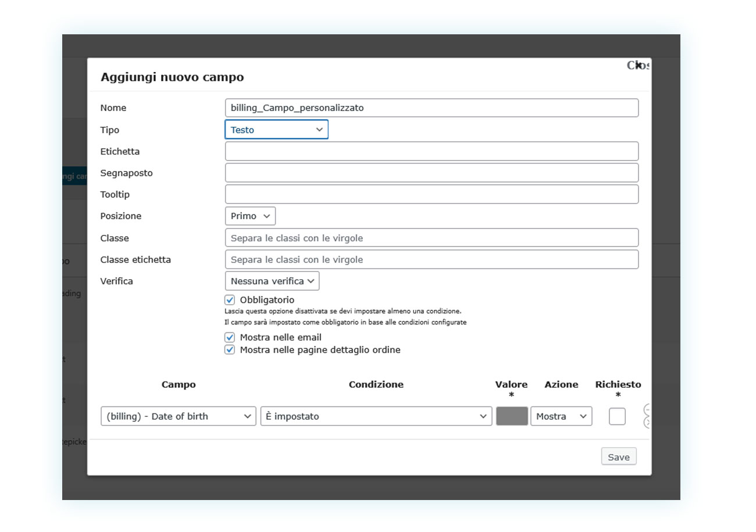Open the Campo dropdown showing Date of birth

[178, 416]
